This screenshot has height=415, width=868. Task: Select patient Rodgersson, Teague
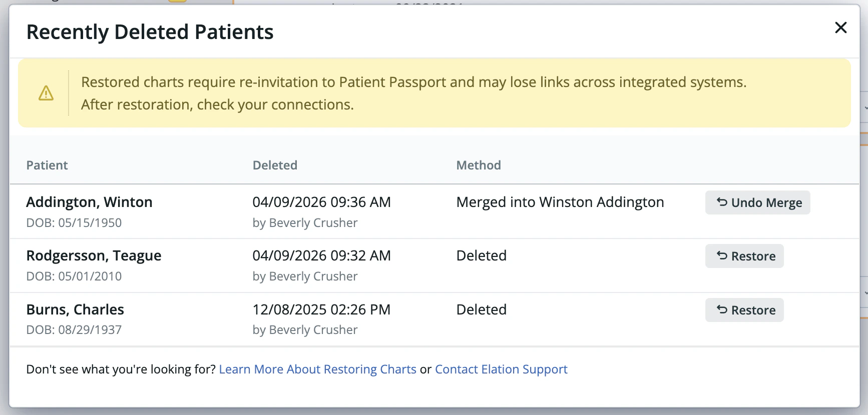pos(94,255)
